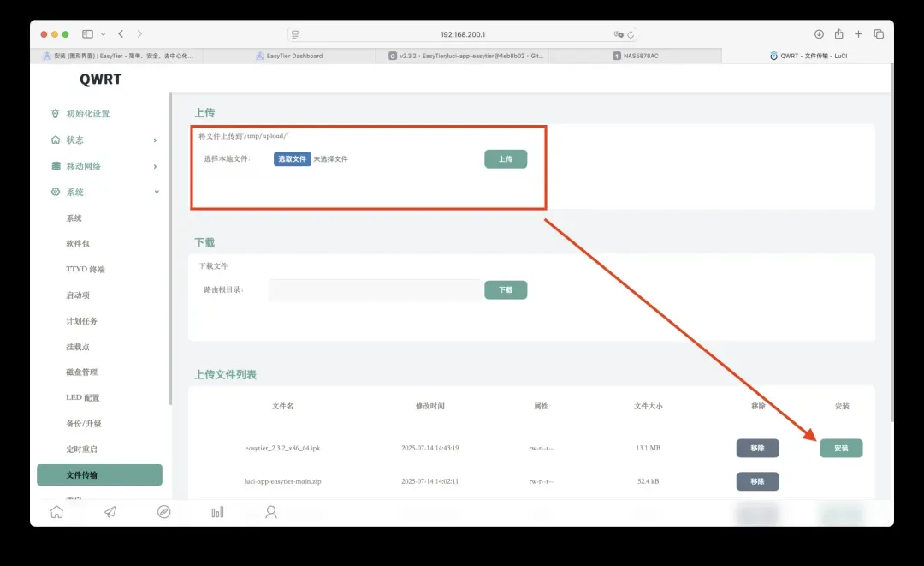The width and height of the screenshot is (924, 566).
Task: Expand the 状态 menu chevron
Action: tap(155, 140)
